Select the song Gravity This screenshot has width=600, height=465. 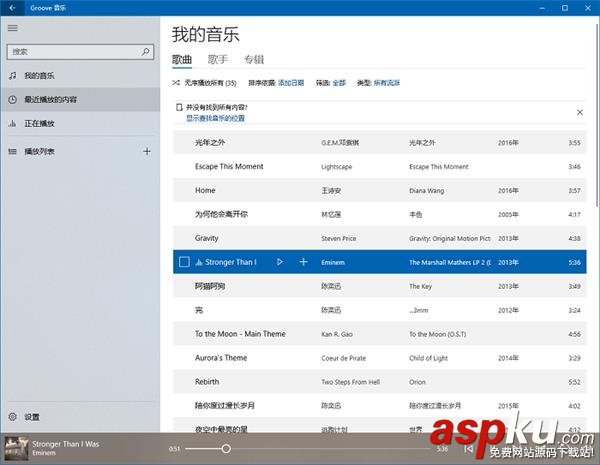[x=380, y=238]
